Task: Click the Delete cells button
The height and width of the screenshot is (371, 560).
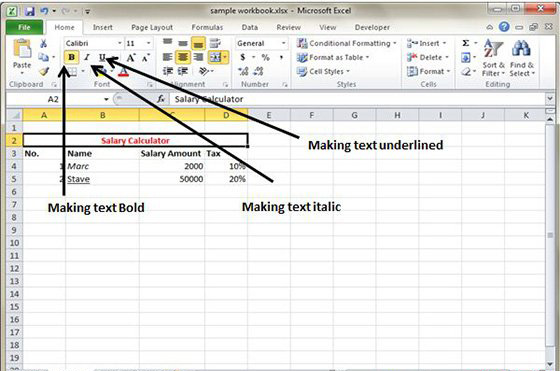Action: pyautogui.click(x=428, y=57)
